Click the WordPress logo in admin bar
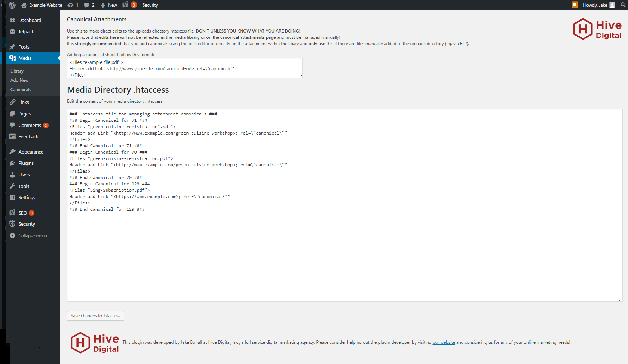 pyautogui.click(x=12, y=5)
